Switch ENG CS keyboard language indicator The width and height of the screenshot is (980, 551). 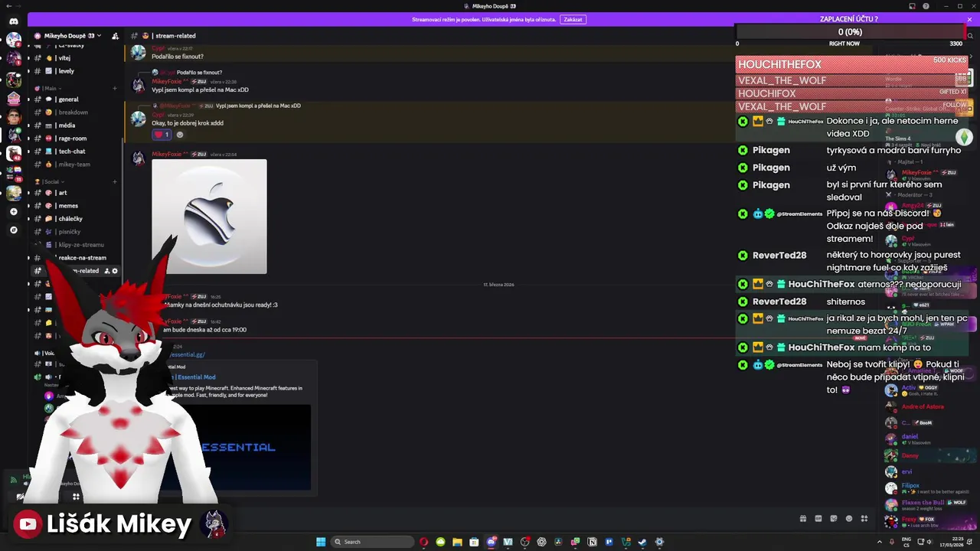click(908, 542)
